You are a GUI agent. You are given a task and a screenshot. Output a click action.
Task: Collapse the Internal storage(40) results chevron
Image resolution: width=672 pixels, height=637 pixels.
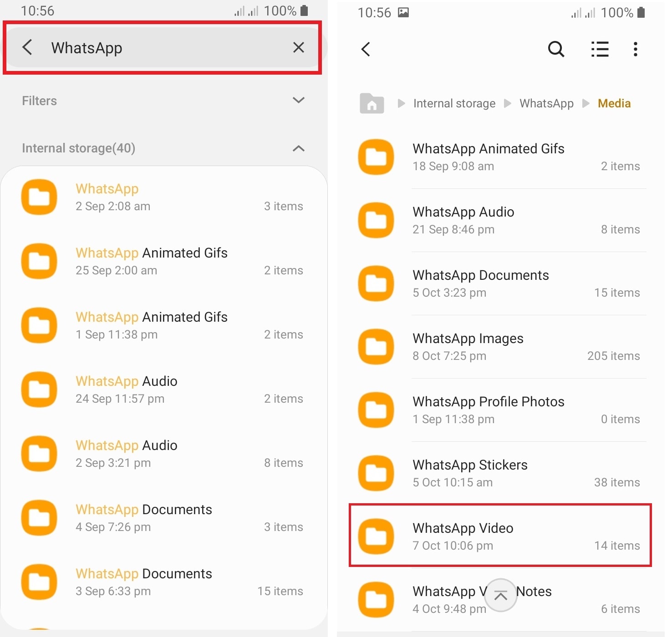click(299, 148)
